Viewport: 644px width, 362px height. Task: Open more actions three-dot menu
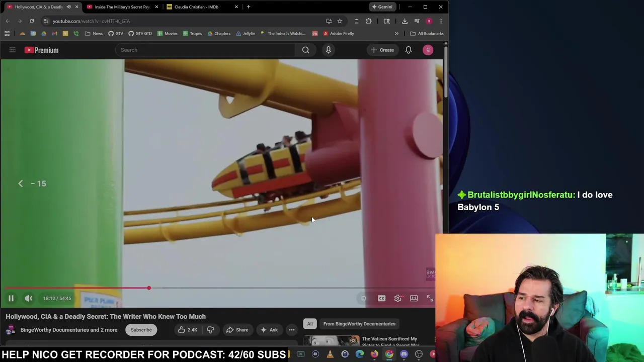291,330
